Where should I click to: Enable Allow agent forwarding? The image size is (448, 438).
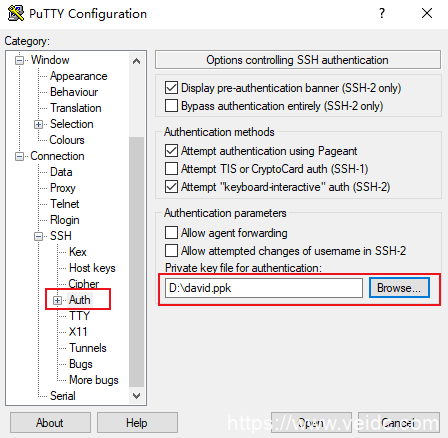(171, 233)
